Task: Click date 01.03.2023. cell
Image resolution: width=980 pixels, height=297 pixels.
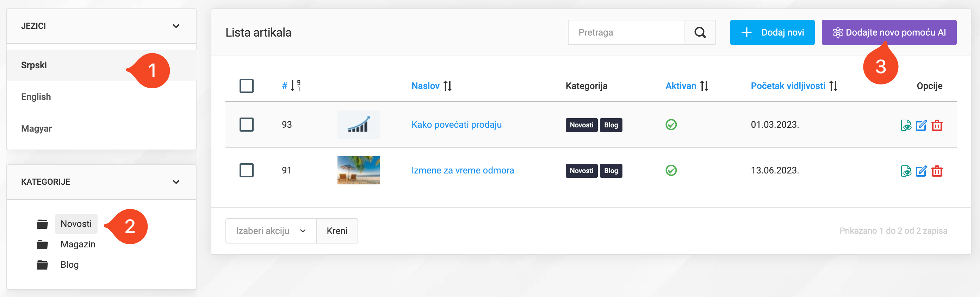Action: 775,125
